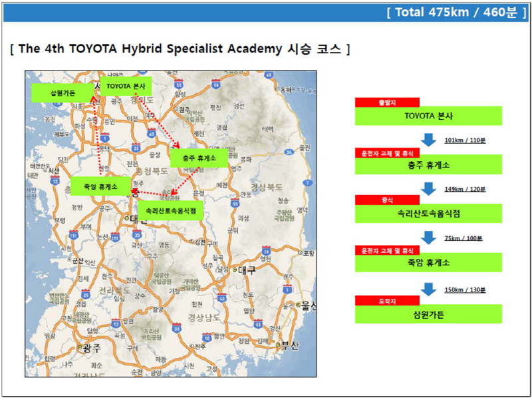Screen dimensions: 532x398
Task: Click the route 25 highway shield near 김제
Action: 86,294
